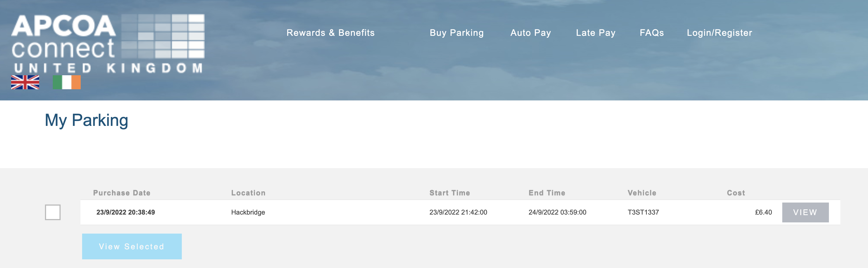Click the Hackbridge location cell
The image size is (868, 268).
[248, 212]
